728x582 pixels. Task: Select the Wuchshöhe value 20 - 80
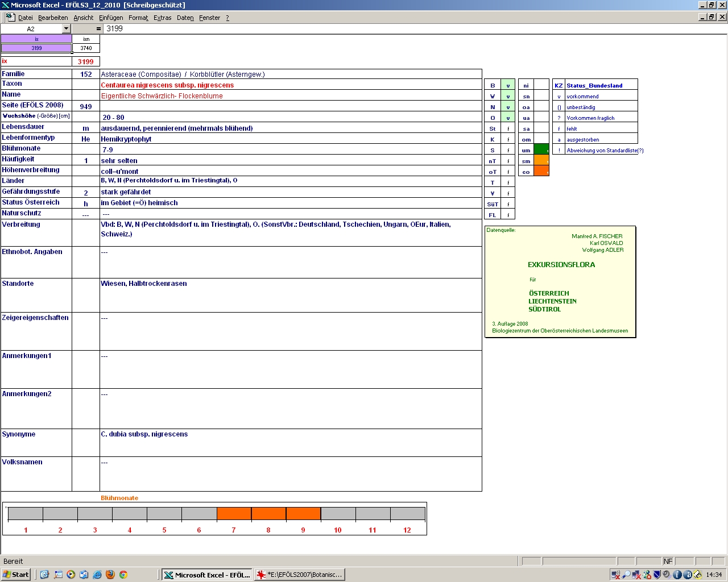[x=291, y=117]
